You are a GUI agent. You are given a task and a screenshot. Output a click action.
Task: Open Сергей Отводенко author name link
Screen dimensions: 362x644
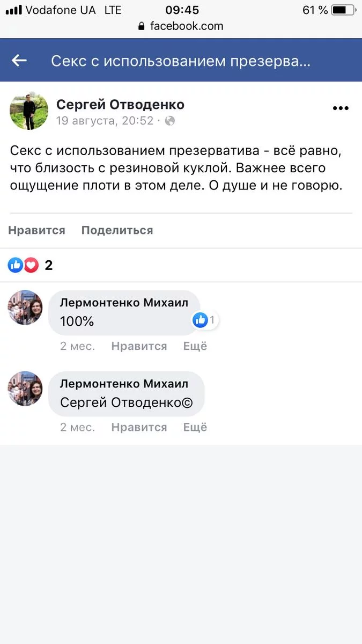tap(120, 105)
